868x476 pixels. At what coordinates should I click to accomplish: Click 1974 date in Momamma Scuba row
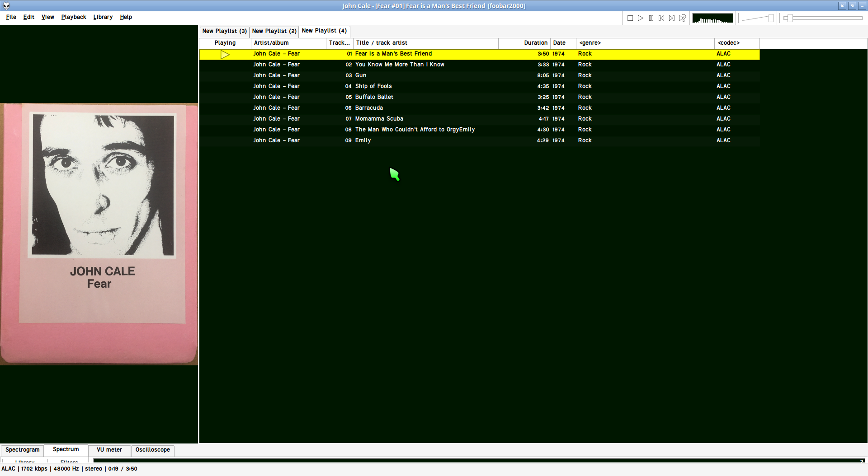coord(558,119)
